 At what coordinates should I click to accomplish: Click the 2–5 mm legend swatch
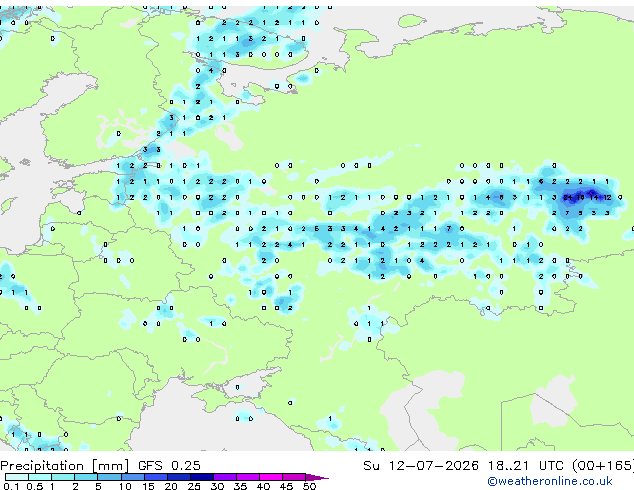tap(86, 477)
